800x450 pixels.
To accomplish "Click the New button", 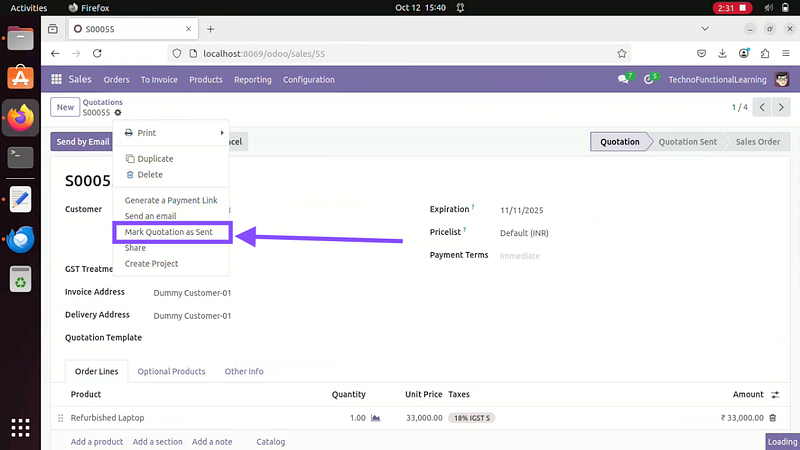I will [x=65, y=107].
